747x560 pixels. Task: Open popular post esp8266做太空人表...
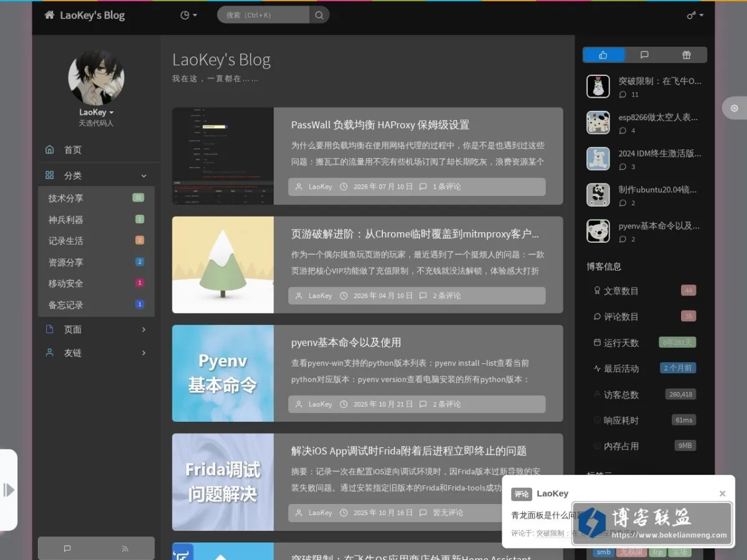click(659, 117)
